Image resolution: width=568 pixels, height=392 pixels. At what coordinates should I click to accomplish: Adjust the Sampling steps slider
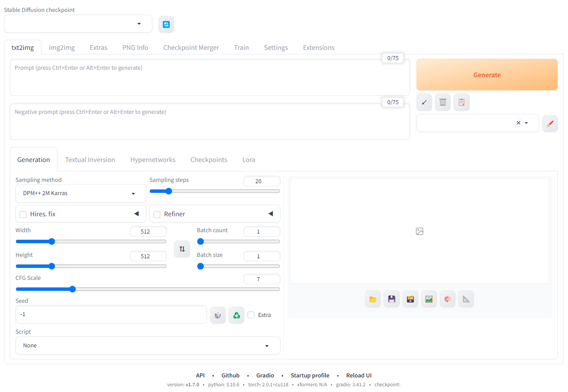[x=215, y=191]
